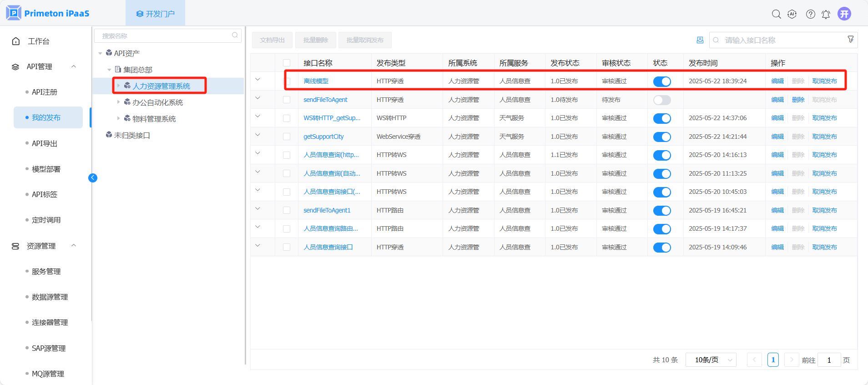Collapse the sidebar with the blue arrow button
The image size is (868, 385).
tap(93, 178)
